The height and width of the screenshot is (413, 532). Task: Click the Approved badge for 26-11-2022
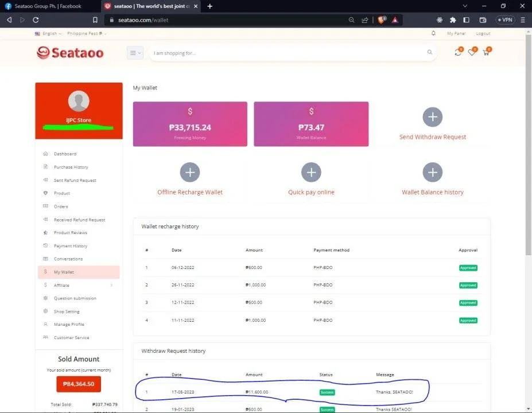[468, 285]
